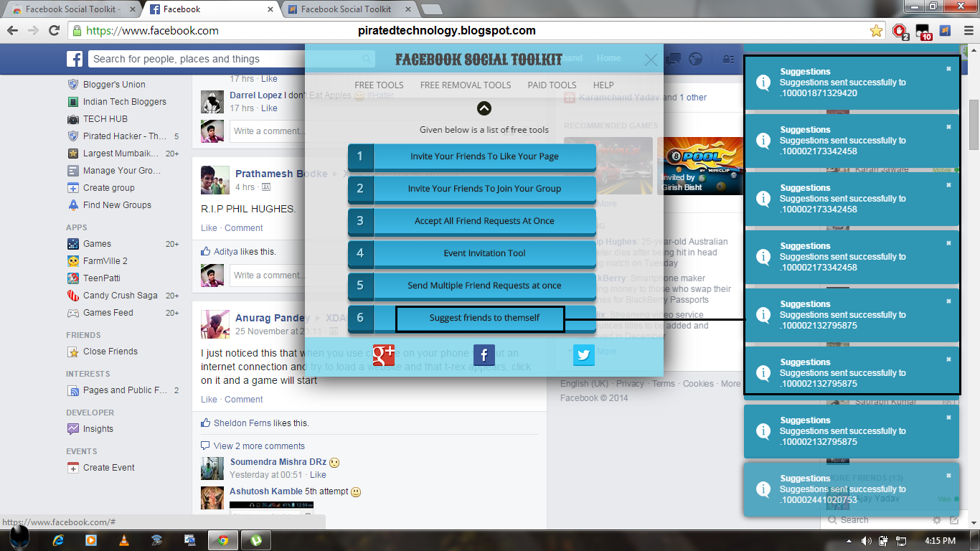Open the toolkit HELP menu
This screenshot has height=551, width=980.
pos(603,85)
